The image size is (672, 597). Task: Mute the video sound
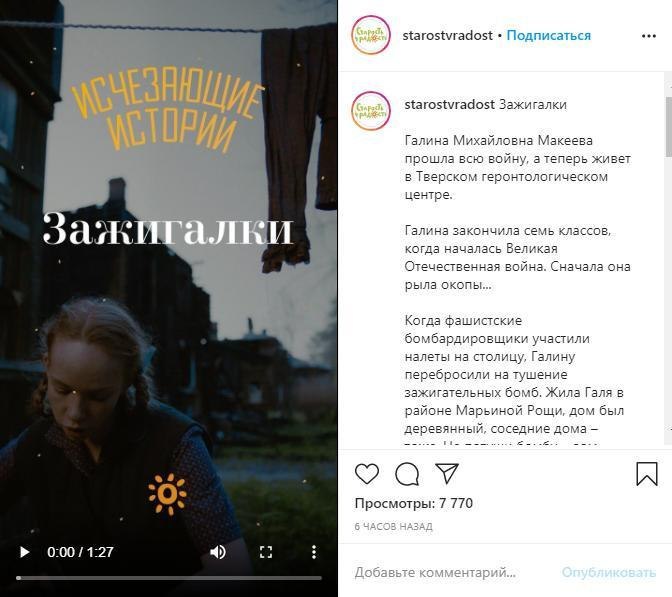pos(218,552)
